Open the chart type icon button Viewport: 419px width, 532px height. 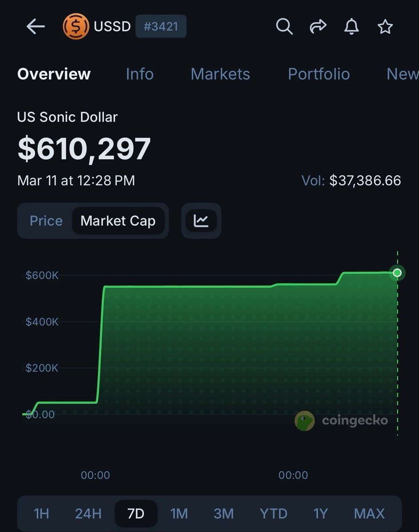point(201,220)
